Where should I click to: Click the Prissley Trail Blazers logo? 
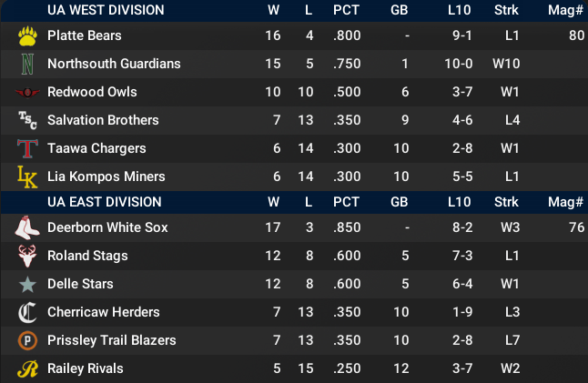point(28,341)
